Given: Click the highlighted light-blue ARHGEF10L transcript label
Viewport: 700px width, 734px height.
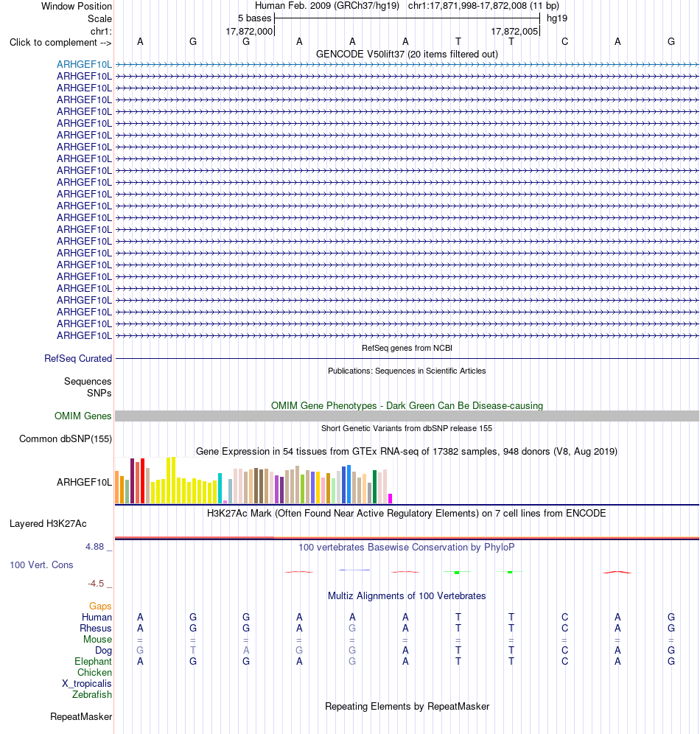Looking at the screenshot, I should point(84,65).
